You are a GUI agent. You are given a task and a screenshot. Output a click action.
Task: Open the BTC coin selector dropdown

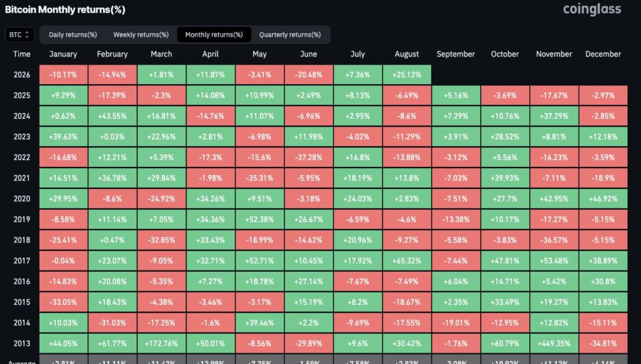tap(19, 35)
